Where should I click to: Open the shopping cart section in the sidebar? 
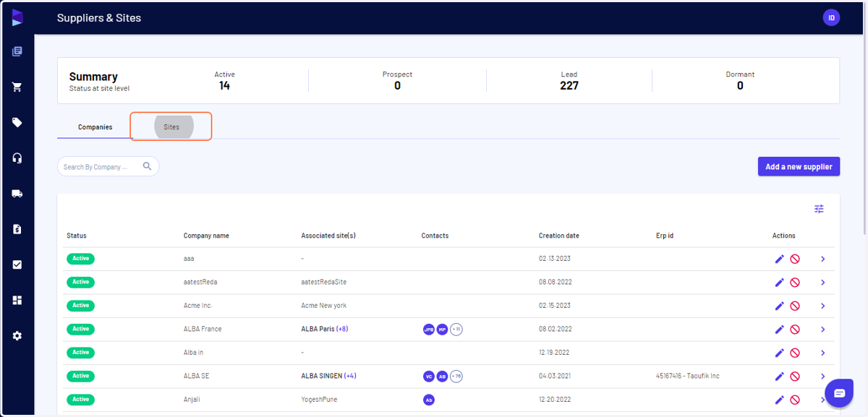click(x=17, y=87)
